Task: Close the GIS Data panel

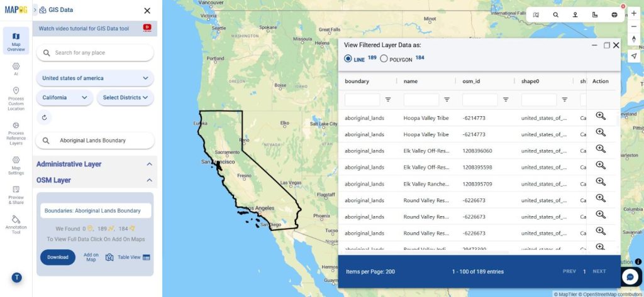Action: (147, 11)
